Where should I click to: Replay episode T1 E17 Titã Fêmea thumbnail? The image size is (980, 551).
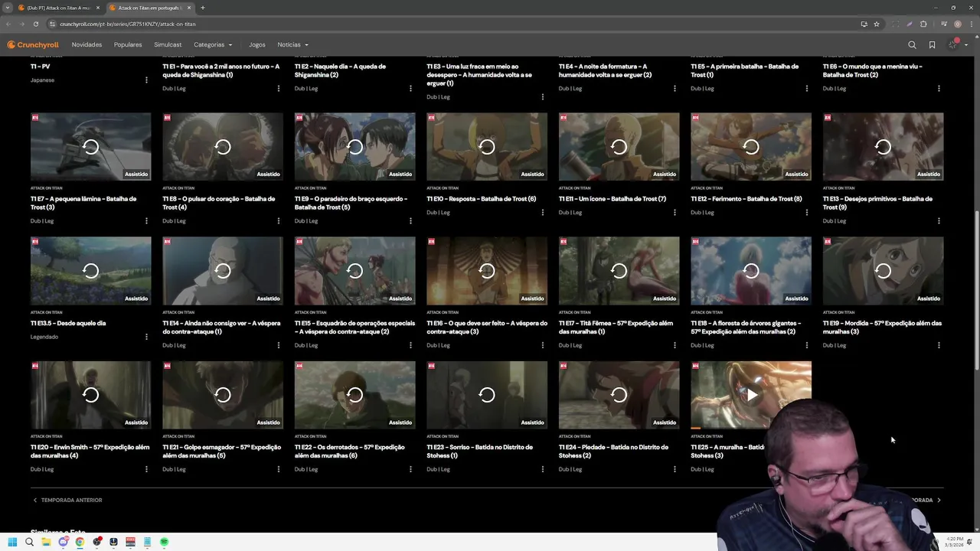coord(619,271)
